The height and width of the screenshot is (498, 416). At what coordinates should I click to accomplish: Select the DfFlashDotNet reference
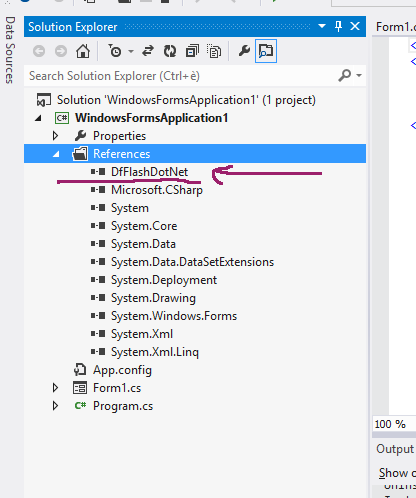coord(149,172)
